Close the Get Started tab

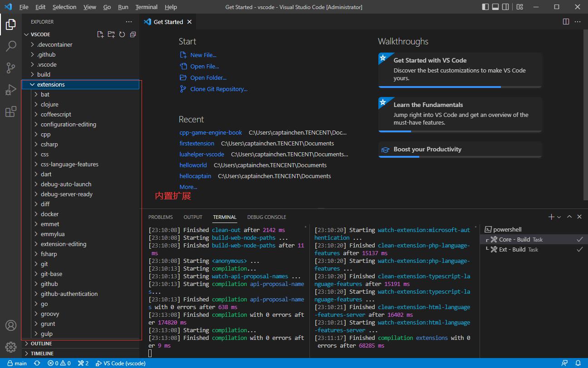(x=189, y=22)
